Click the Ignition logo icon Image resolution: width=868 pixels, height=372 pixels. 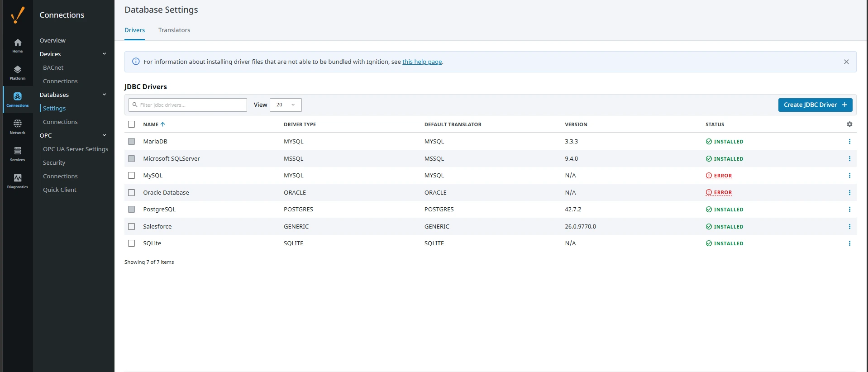pos(18,15)
